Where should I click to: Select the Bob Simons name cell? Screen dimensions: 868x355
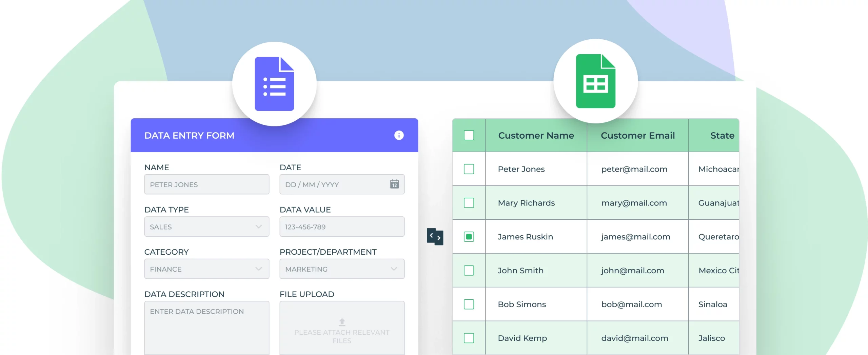(x=536, y=304)
